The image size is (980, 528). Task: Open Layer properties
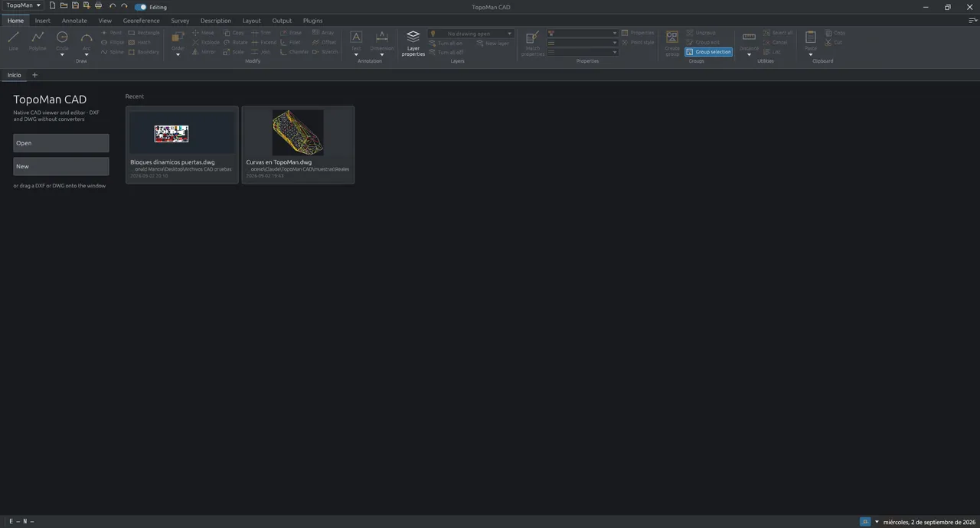tap(413, 44)
